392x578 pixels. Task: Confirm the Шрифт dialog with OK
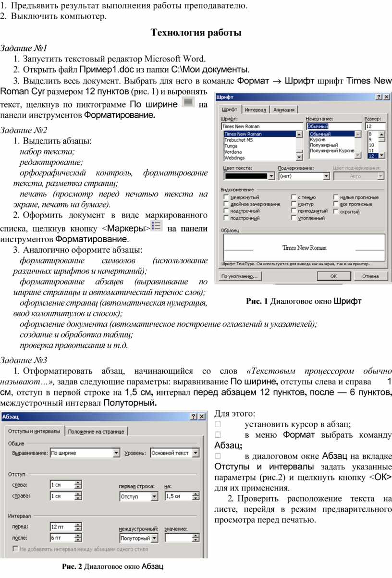point(333,276)
